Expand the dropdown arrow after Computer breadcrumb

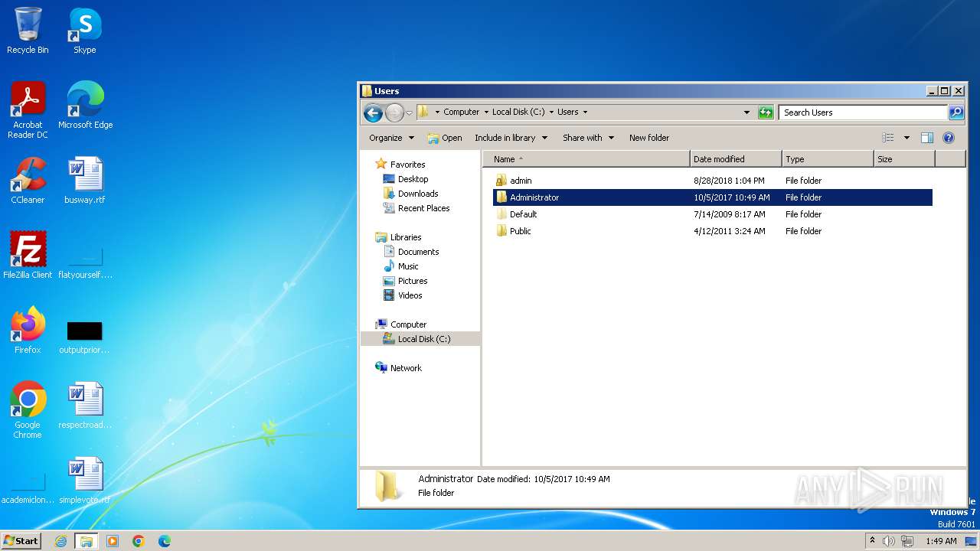[x=486, y=112]
